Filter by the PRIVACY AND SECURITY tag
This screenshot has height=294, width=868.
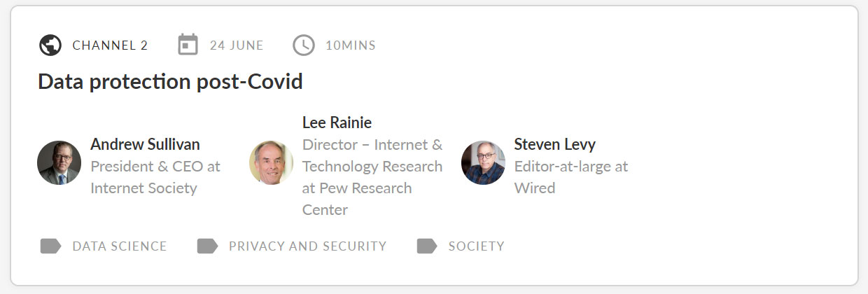click(x=307, y=246)
